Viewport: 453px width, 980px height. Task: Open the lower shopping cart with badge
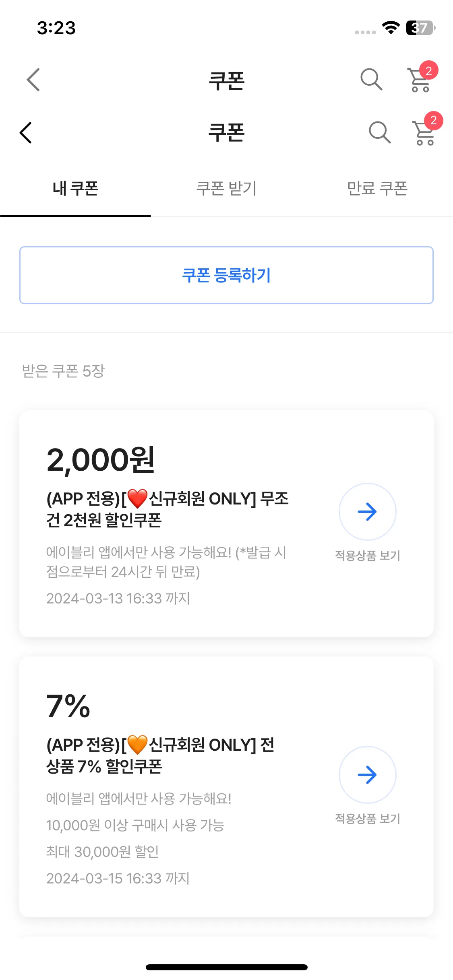pyautogui.click(x=427, y=129)
